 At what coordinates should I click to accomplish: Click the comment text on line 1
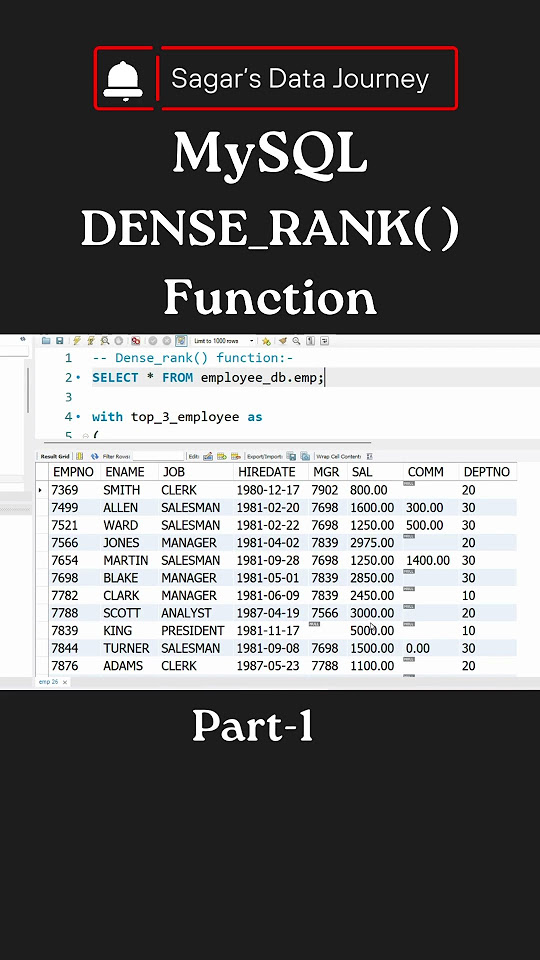193,358
